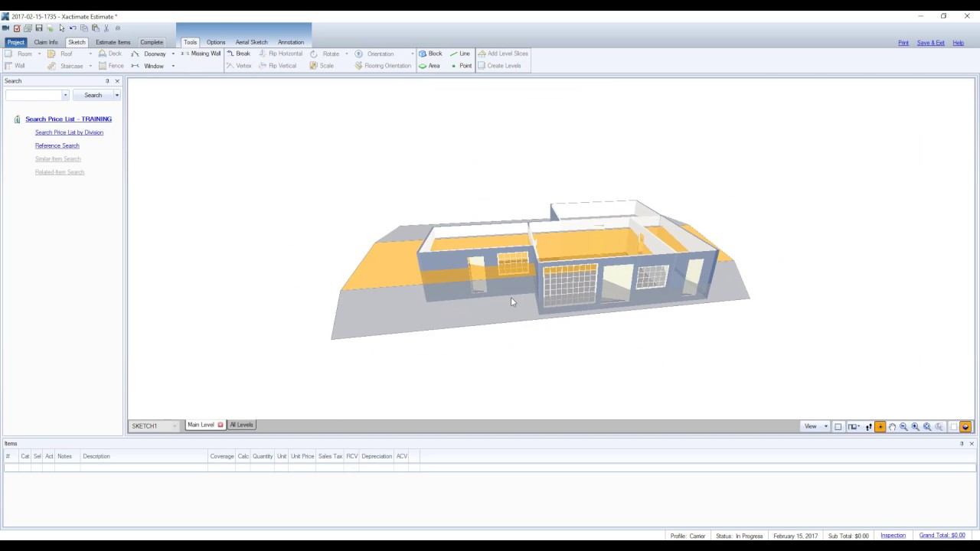Click the walkthrough footprints icon
Image resolution: width=980 pixels, height=551 pixels.
click(868, 426)
